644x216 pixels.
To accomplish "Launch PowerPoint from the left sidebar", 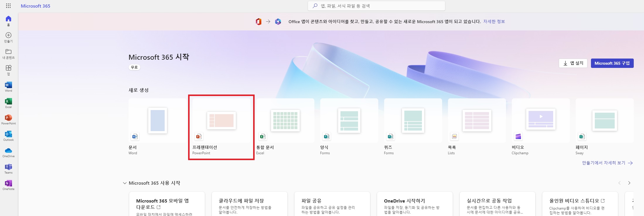I will coord(8,119).
